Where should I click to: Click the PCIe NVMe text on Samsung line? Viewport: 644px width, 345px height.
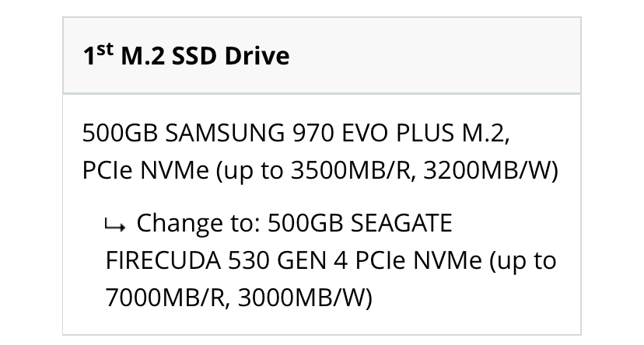145,169
